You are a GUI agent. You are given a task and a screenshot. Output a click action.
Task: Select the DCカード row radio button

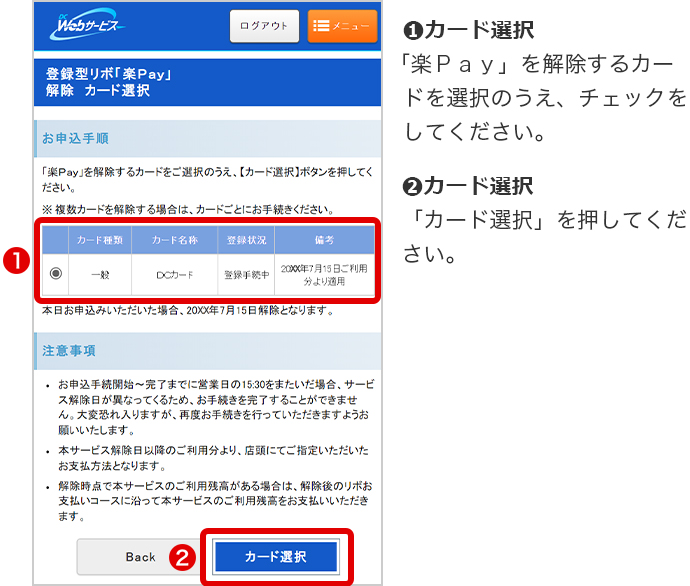tap(56, 273)
